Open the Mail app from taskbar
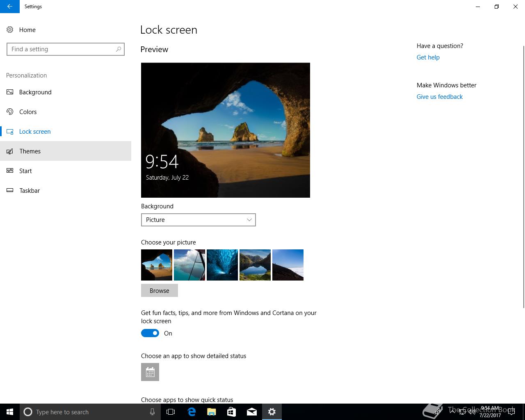The image size is (525, 420). [x=252, y=412]
